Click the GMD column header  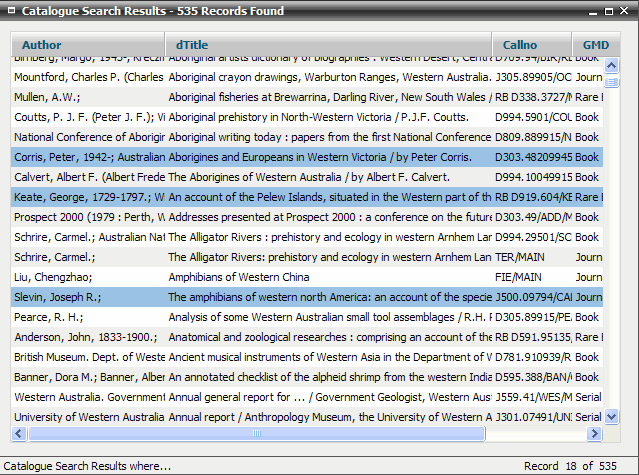(x=595, y=45)
